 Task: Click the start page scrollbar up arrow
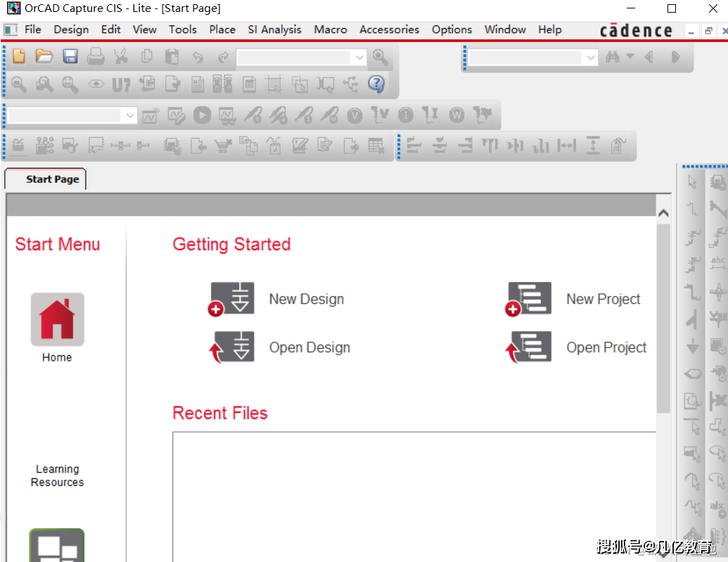click(x=663, y=213)
